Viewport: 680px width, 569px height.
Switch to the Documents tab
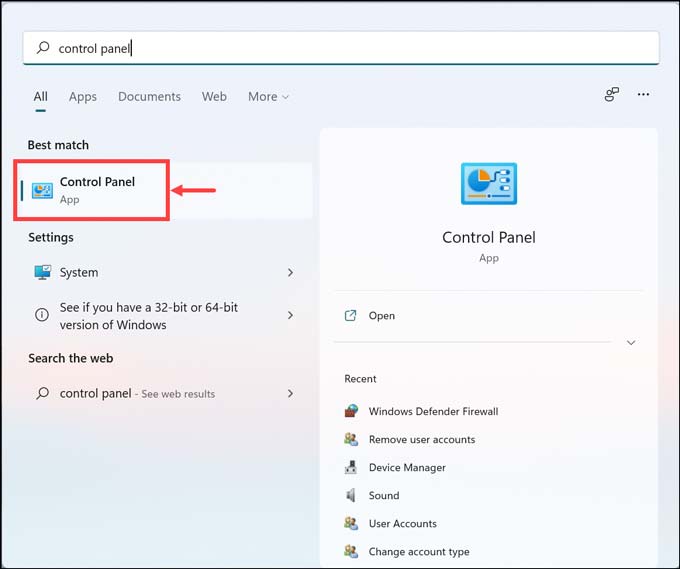click(149, 97)
